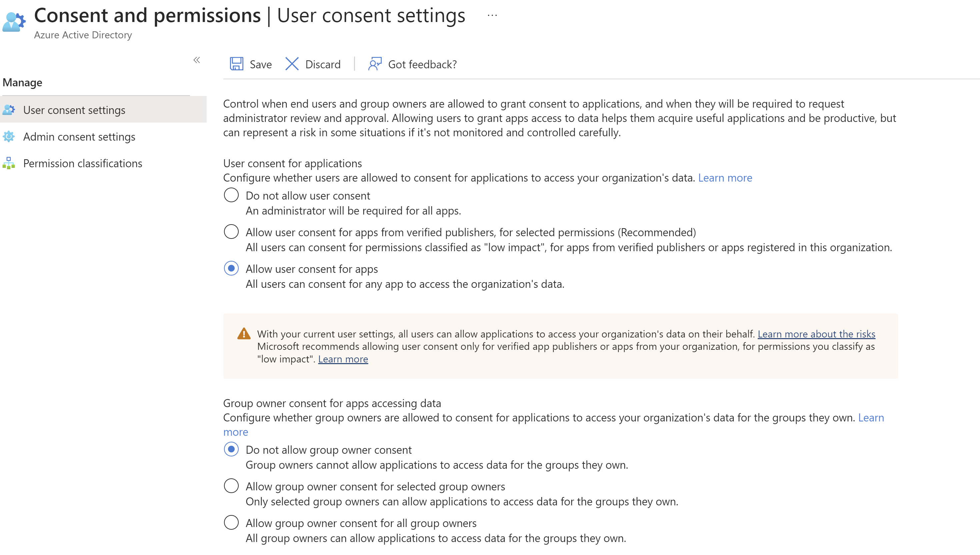Open Learn more about the risks link
This screenshot has width=980, height=555.
point(816,334)
